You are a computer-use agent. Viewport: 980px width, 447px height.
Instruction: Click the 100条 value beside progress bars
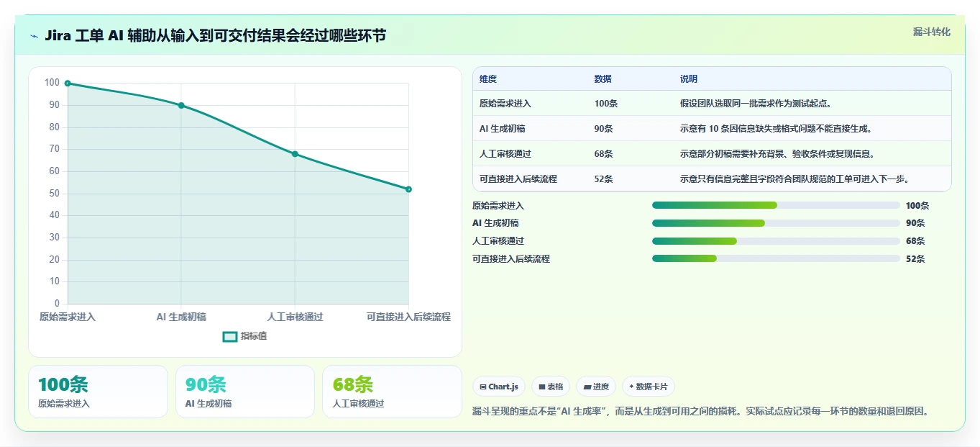point(917,206)
